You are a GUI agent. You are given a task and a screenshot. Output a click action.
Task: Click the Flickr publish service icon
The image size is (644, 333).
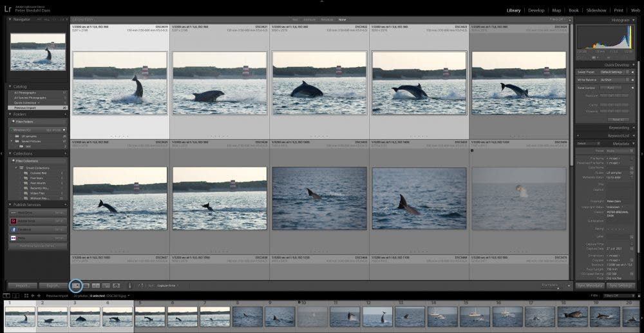click(14, 238)
